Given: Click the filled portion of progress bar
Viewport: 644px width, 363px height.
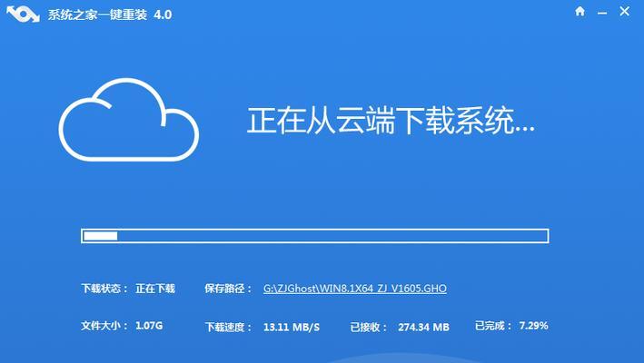Looking at the screenshot, I should [101, 236].
